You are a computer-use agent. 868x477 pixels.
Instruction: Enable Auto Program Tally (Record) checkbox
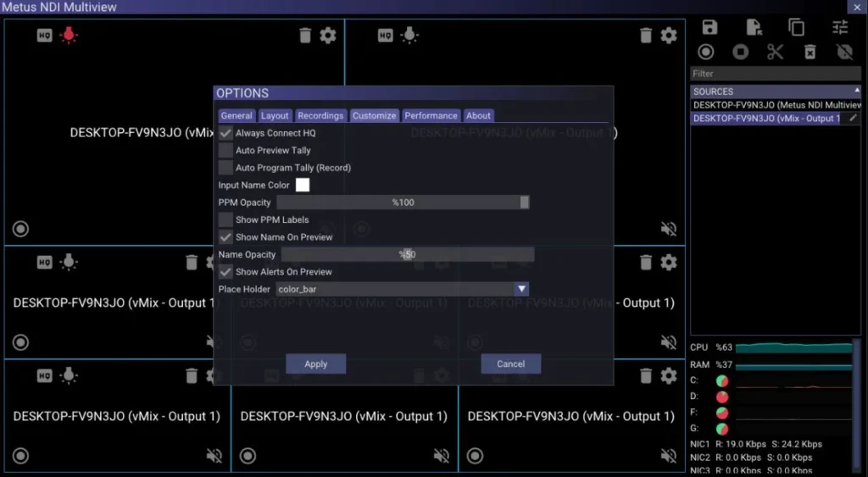click(225, 168)
